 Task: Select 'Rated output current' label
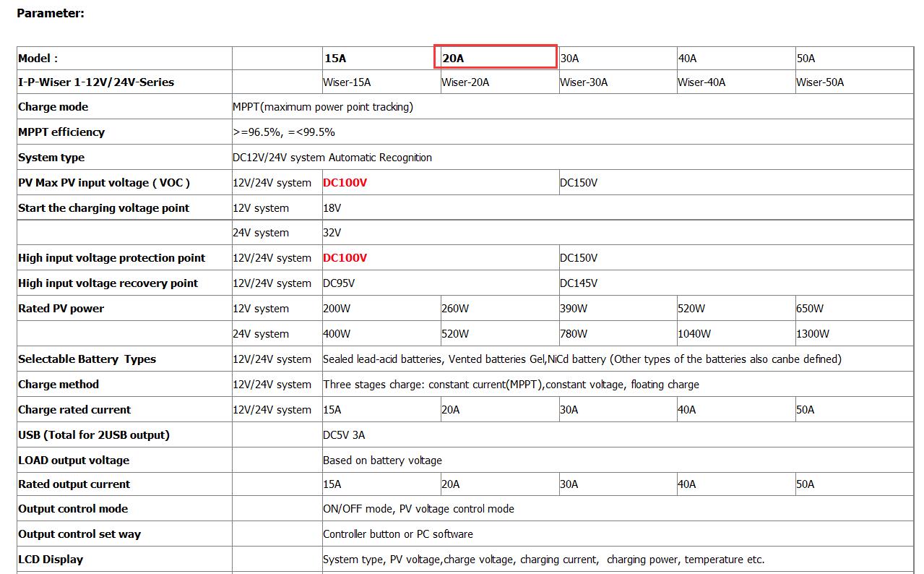74,484
